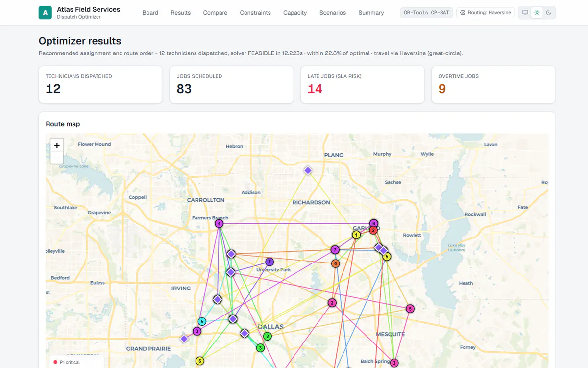Click the "Flower Mound" map label
This screenshot has height=368, width=588.
[x=95, y=144]
